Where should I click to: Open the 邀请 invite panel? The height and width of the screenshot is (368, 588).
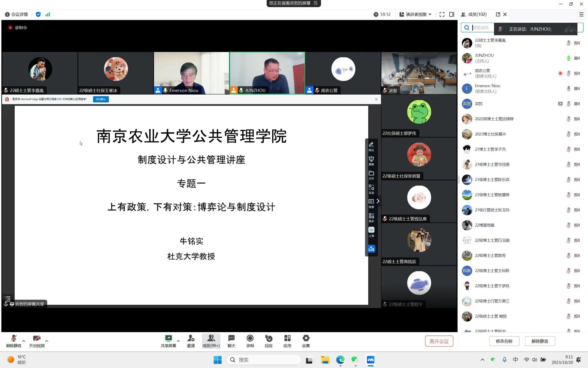[191, 341]
